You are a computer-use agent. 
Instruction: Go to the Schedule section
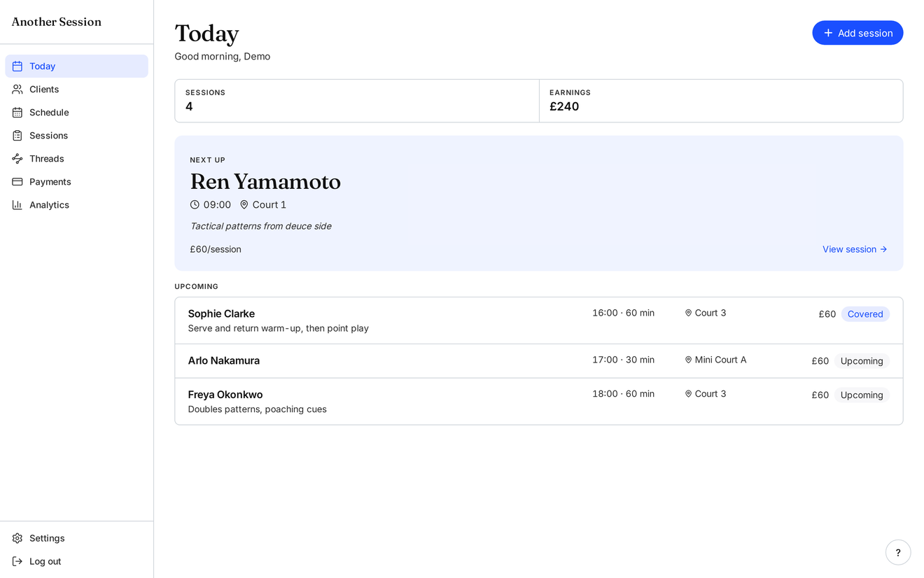[x=77, y=113]
